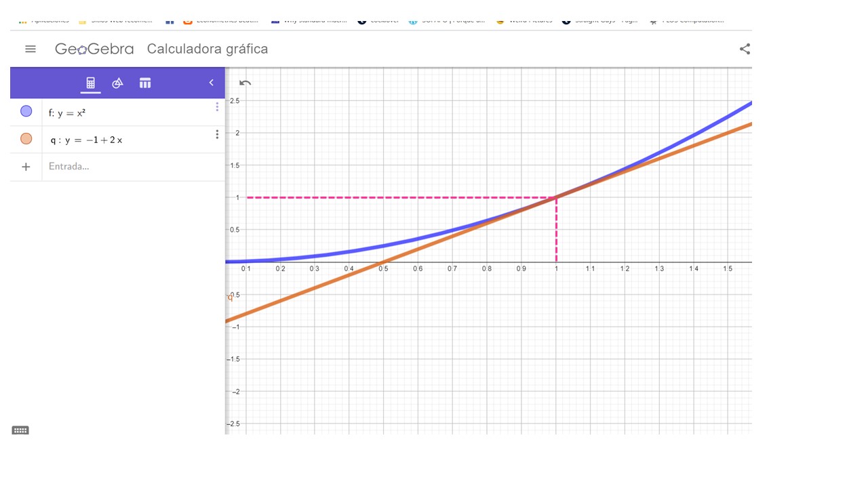868x488 pixels.
Task: Open the options menu for q: y = −1+2x
Action: [217, 134]
